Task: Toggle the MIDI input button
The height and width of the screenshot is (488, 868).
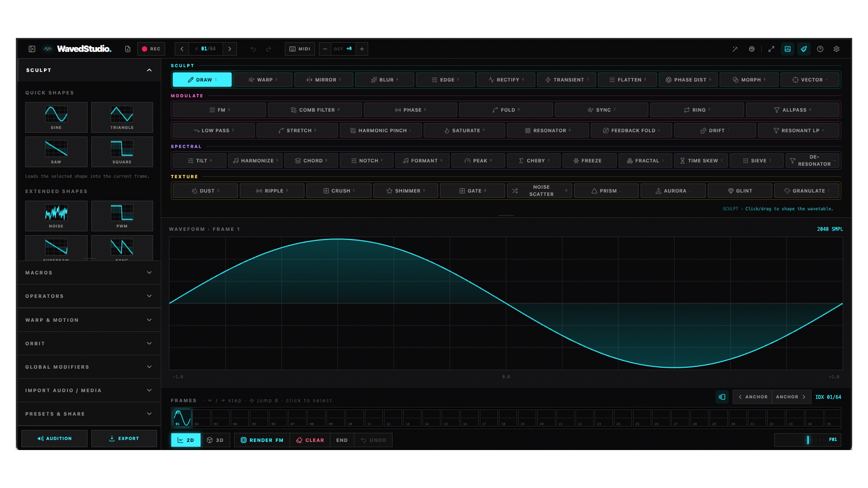Action: point(300,49)
